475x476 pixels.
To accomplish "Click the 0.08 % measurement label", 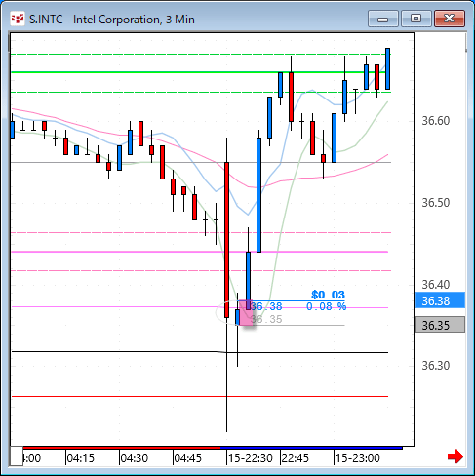I will coord(327,306).
